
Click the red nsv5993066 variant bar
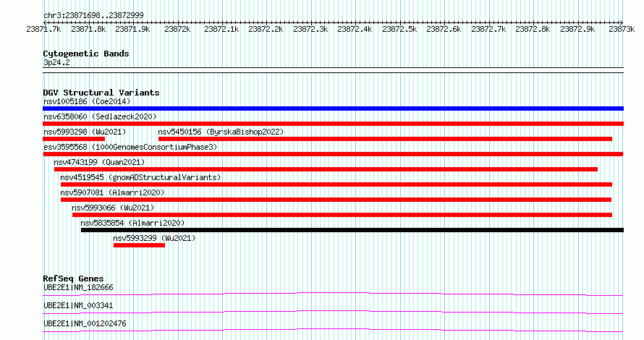342,215
